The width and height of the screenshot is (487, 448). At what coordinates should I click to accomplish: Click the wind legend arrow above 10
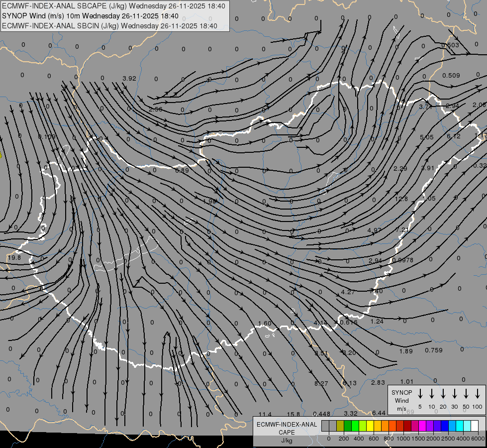click(x=431, y=394)
